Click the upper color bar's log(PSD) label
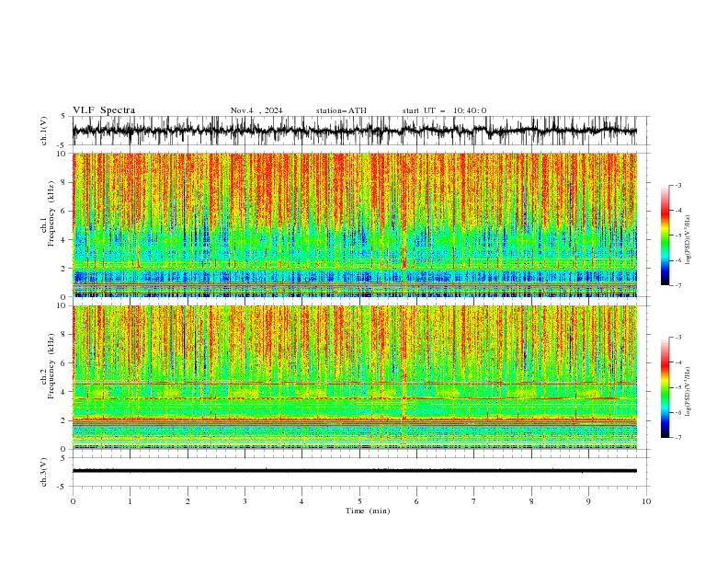 pyautogui.click(x=688, y=240)
